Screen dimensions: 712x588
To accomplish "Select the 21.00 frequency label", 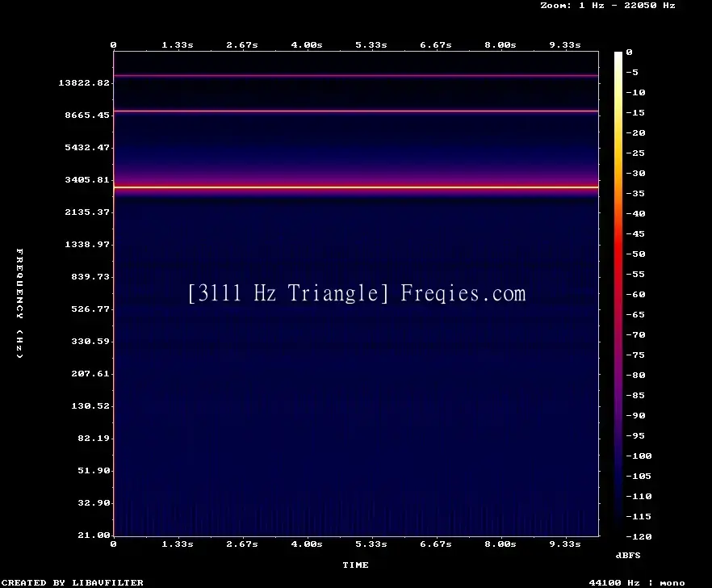I will (x=94, y=535).
